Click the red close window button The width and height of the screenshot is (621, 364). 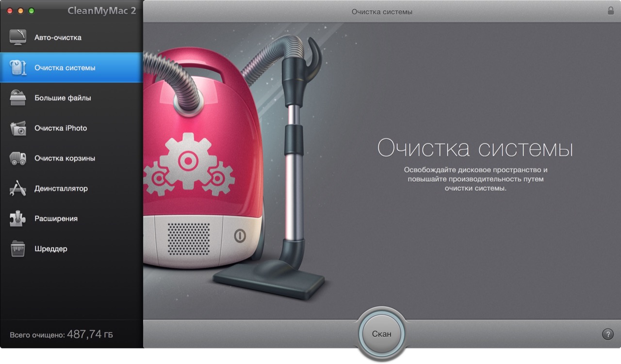tap(10, 11)
